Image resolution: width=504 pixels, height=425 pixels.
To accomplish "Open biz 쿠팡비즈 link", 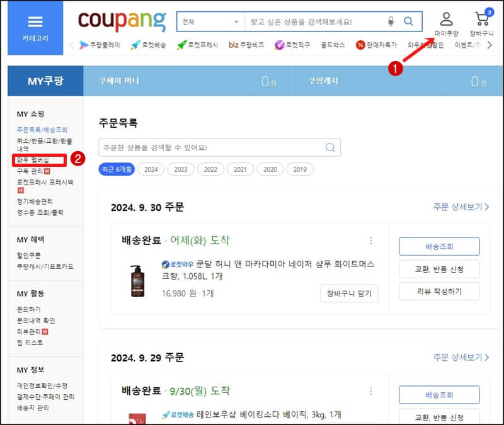I will 246,45.
